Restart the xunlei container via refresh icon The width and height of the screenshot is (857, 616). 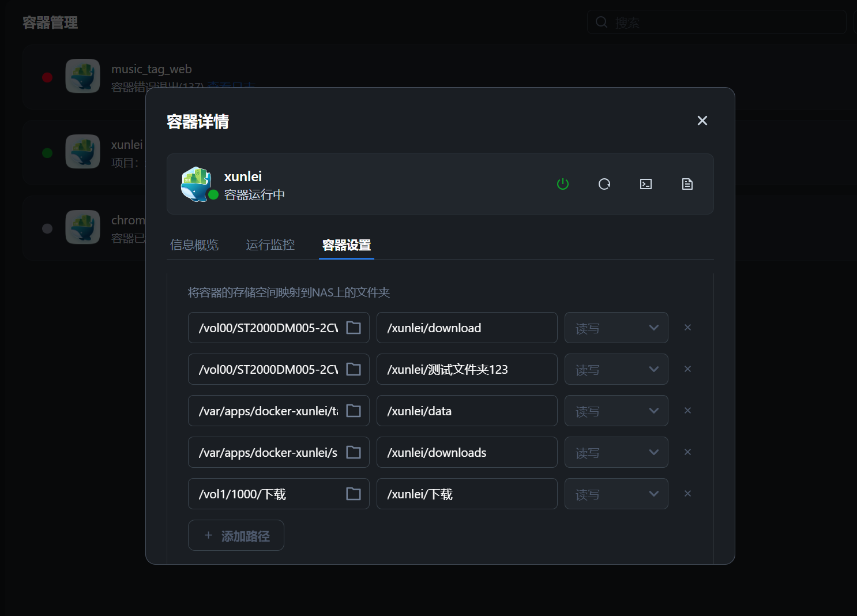pyautogui.click(x=604, y=184)
